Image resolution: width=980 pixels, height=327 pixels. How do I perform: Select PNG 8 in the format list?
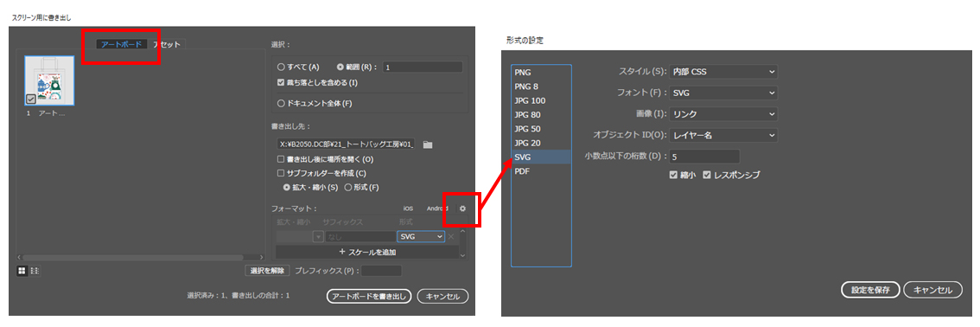[541, 87]
